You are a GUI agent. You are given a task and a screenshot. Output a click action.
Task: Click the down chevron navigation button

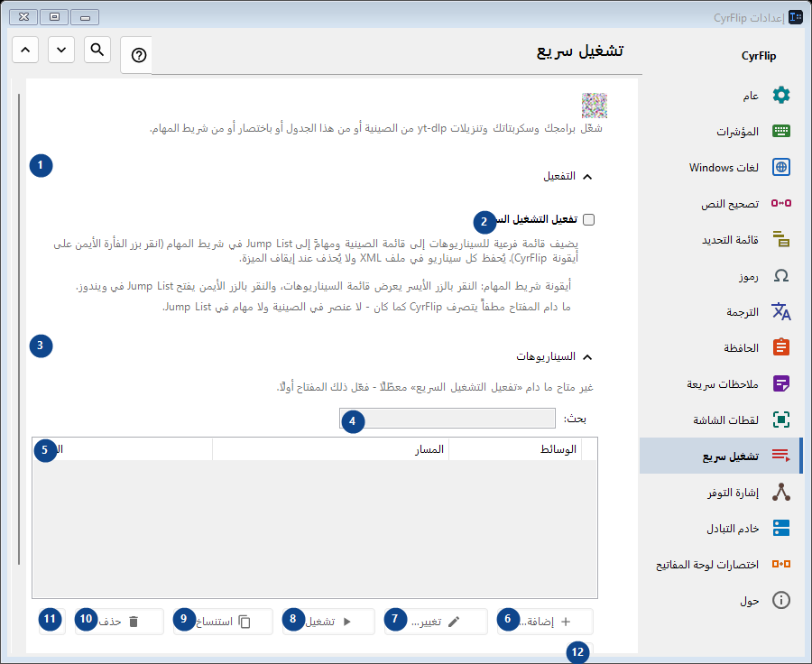tap(61, 50)
